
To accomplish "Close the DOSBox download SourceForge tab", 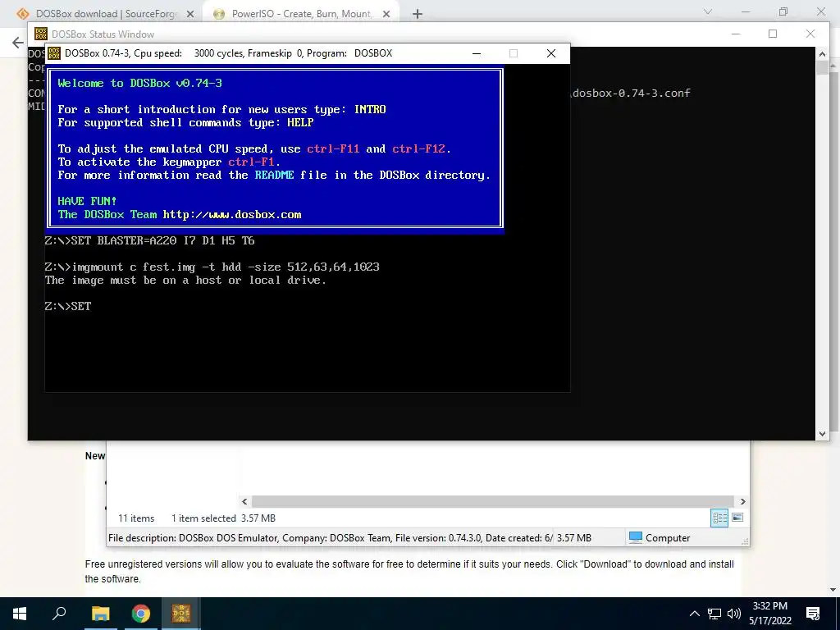I will (189, 15).
